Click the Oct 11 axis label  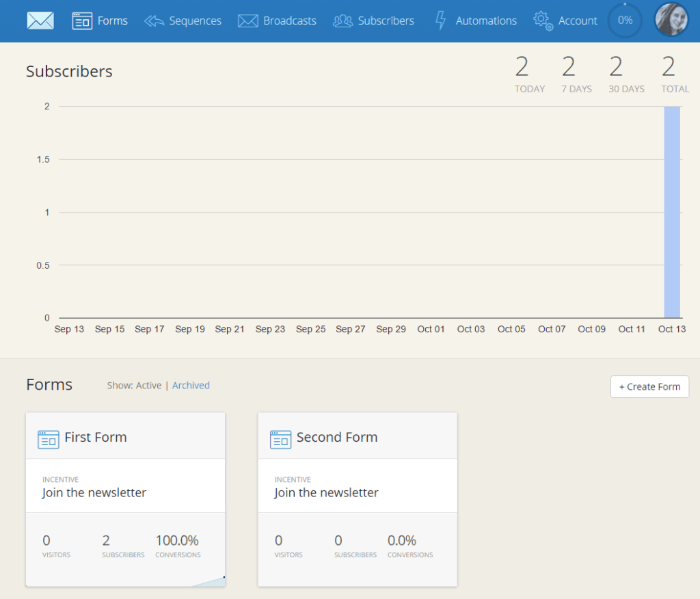pyautogui.click(x=632, y=329)
